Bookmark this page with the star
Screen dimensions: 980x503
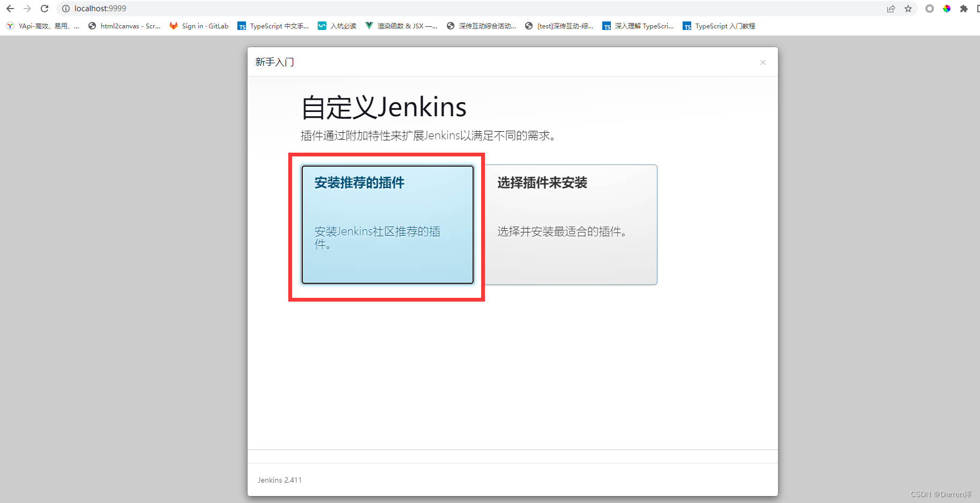click(x=908, y=9)
